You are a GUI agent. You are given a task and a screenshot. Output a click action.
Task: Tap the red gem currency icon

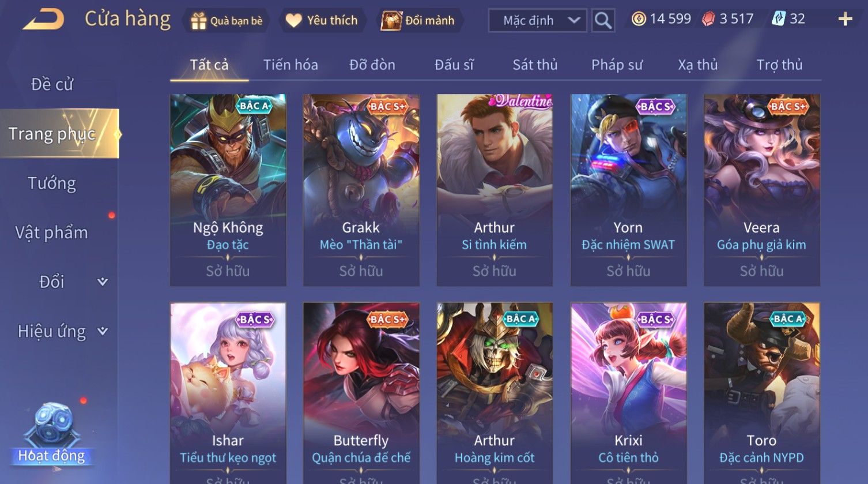point(708,19)
